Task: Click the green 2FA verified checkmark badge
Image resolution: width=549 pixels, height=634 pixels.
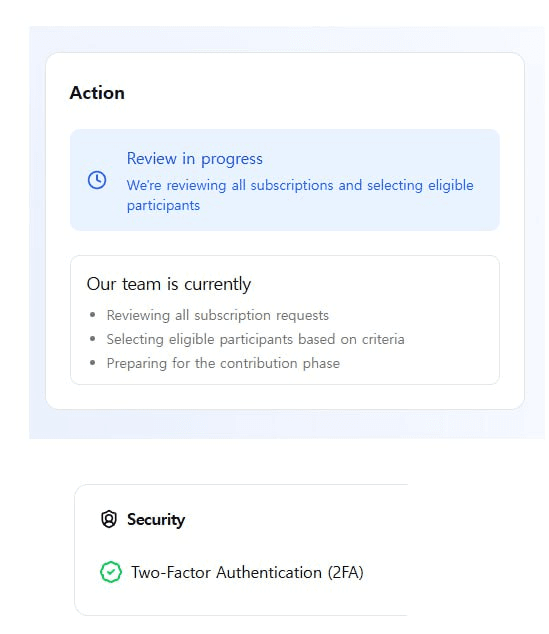Action: [x=111, y=572]
